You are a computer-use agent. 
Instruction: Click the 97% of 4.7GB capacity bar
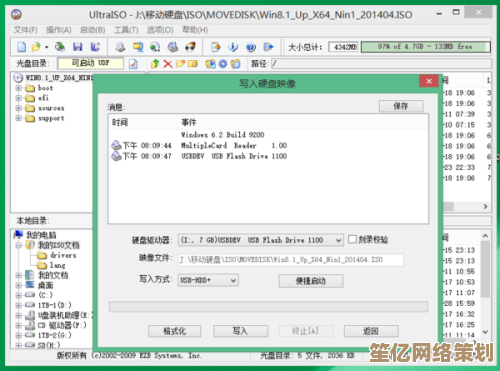[x=426, y=47]
